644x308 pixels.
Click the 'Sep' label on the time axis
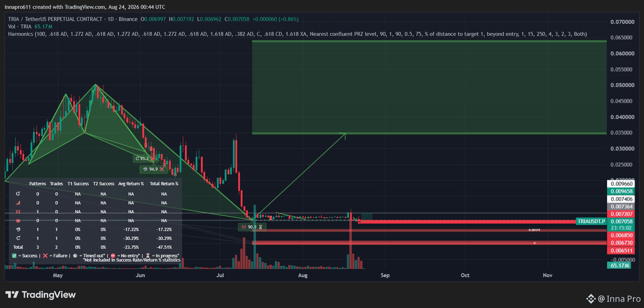coord(385,275)
